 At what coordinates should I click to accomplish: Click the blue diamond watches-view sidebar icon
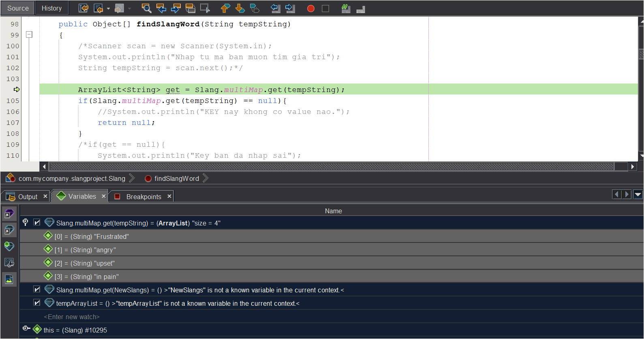[9, 230]
